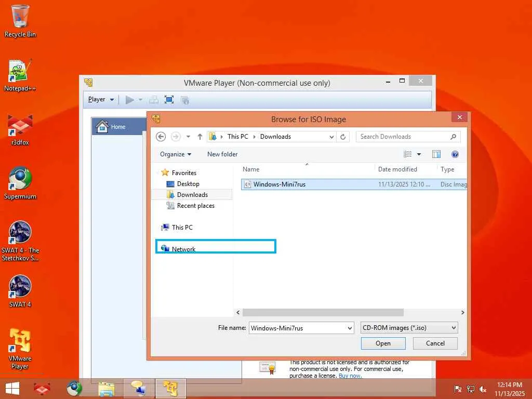Click the Open button
The image size is (532, 399).
tap(383, 343)
